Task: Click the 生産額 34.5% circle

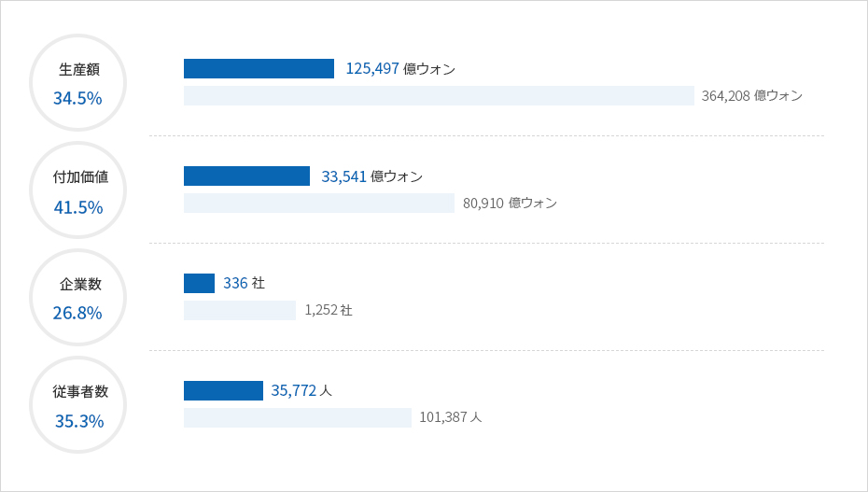Action: [78, 83]
